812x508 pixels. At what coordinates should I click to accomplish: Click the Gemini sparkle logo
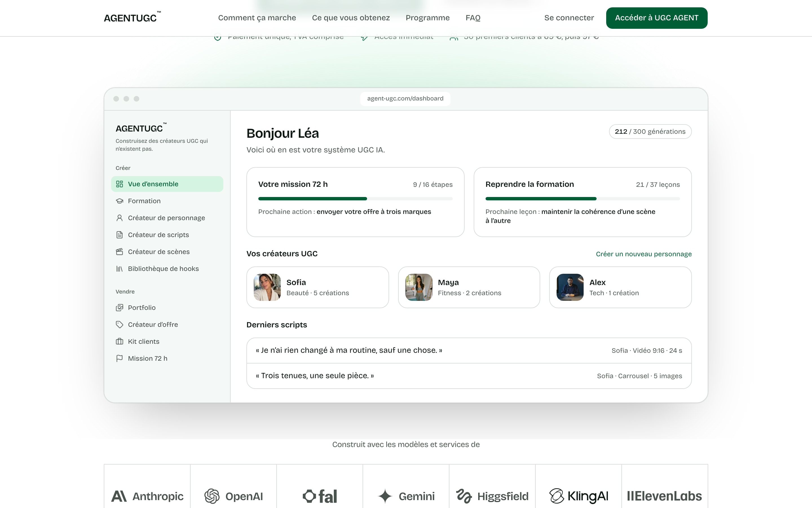click(x=406, y=496)
